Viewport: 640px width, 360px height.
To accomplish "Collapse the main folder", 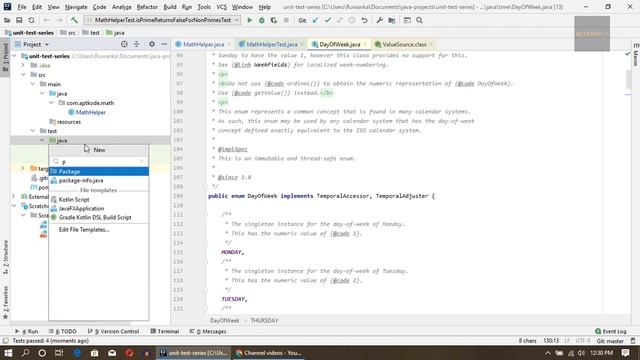I will coord(33,84).
